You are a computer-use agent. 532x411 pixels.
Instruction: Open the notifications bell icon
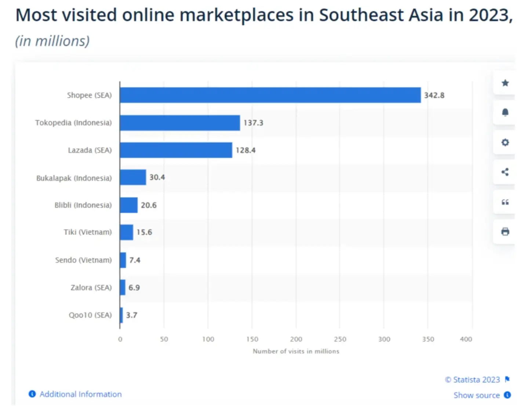pyautogui.click(x=506, y=113)
